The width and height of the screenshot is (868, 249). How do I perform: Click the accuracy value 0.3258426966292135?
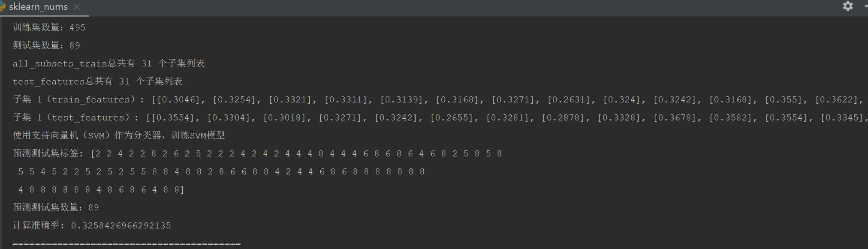pos(121,225)
